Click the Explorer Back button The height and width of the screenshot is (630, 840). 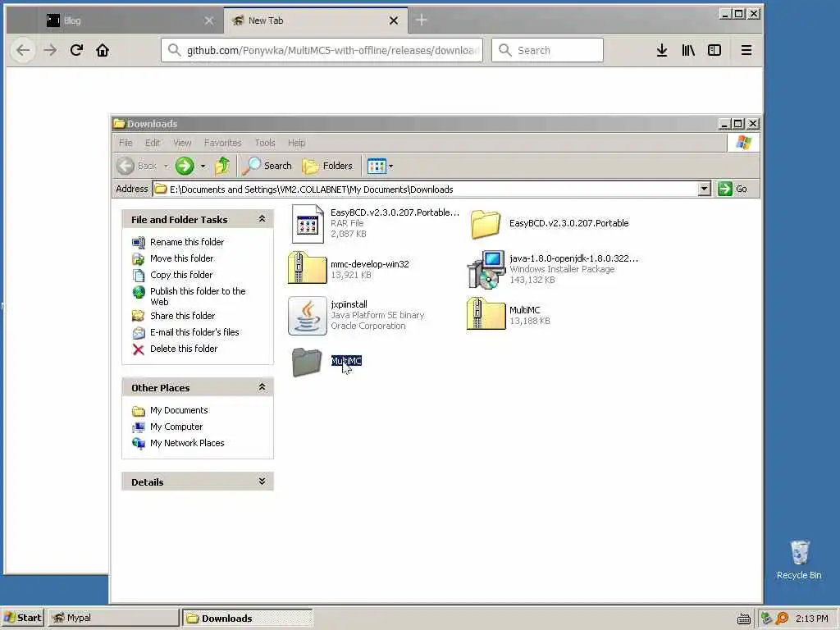(x=137, y=166)
